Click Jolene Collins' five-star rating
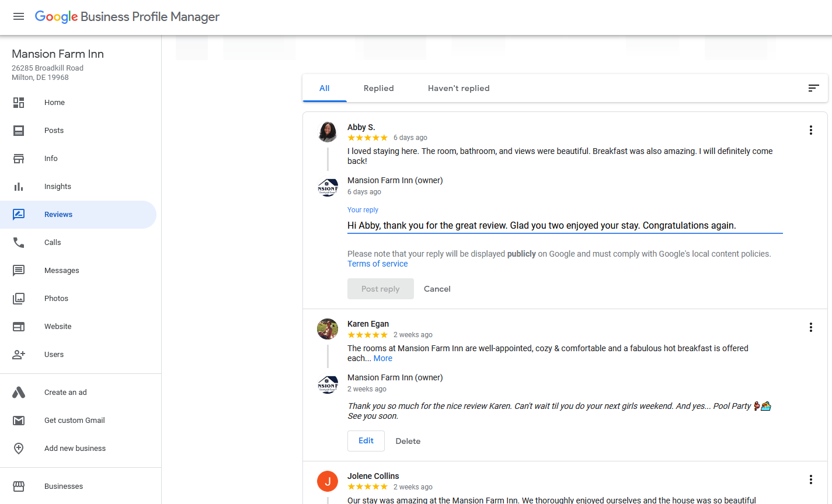 (x=367, y=487)
